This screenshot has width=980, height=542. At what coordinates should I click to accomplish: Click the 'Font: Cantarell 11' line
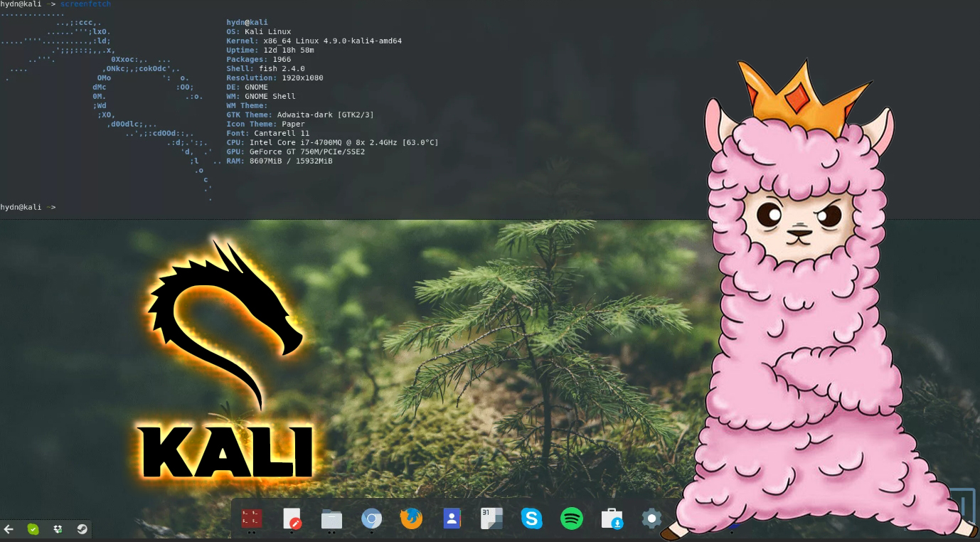click(x=268, y=134)
